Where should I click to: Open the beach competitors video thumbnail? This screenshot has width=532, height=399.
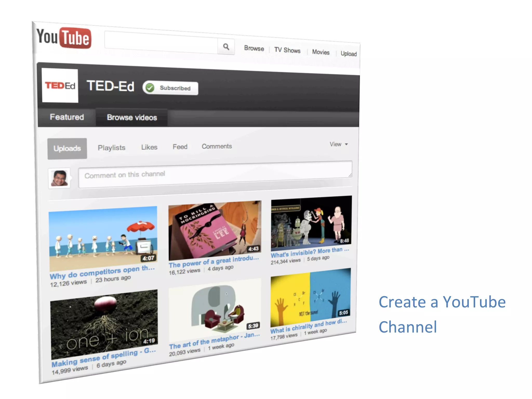tap(103, 238)
